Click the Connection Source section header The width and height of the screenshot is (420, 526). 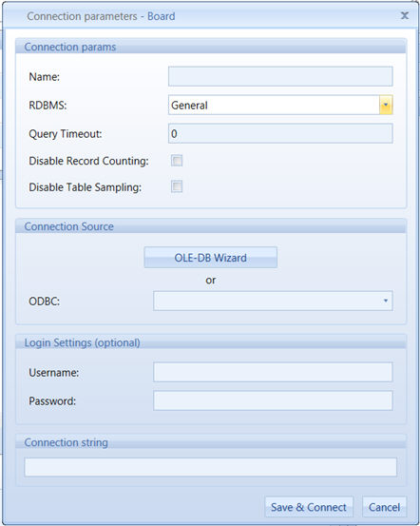69,226
